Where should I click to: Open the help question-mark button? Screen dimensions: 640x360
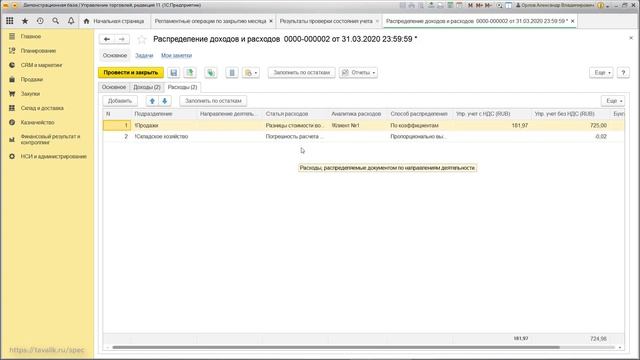click(623, 73)
